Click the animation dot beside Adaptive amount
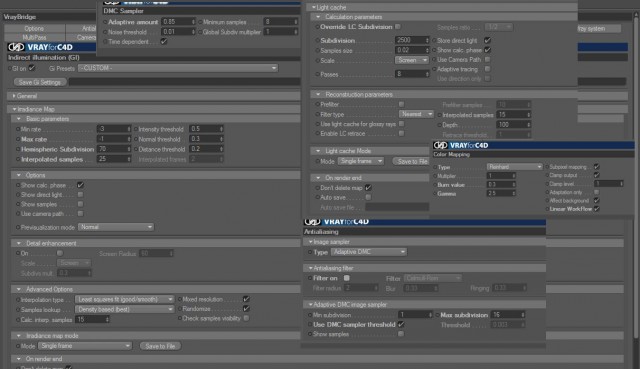The height and width of the screenshot is (369, 640). click(x=105, y=22)
